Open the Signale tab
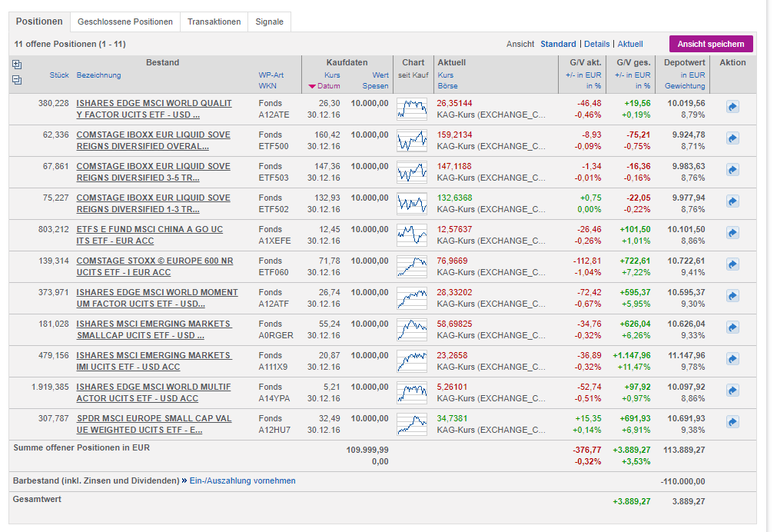 (269, 22)
